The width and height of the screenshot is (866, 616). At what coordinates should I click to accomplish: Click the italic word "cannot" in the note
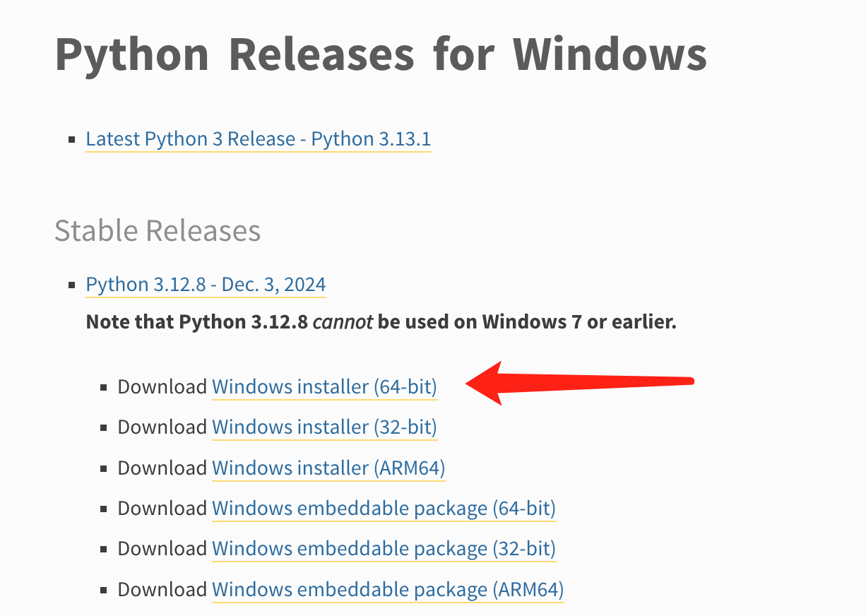(342, 322)
